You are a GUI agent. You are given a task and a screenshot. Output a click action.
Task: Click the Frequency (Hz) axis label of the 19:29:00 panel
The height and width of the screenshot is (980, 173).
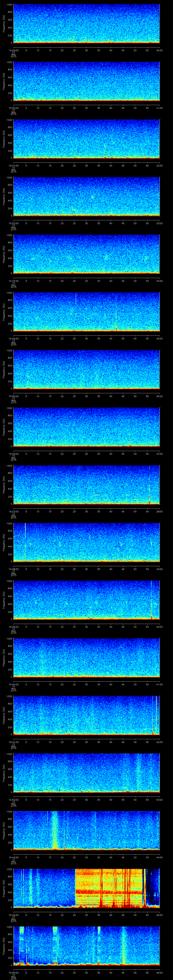tap(4, 24)
